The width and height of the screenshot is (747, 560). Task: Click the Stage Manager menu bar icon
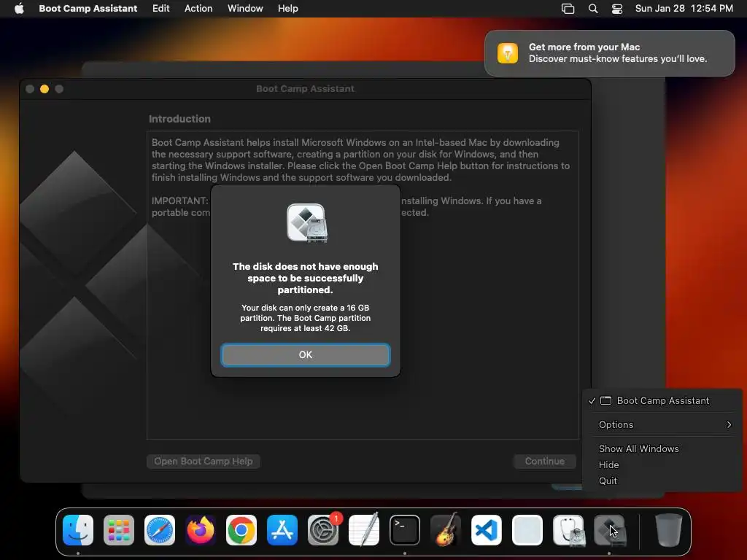point(568,8)
